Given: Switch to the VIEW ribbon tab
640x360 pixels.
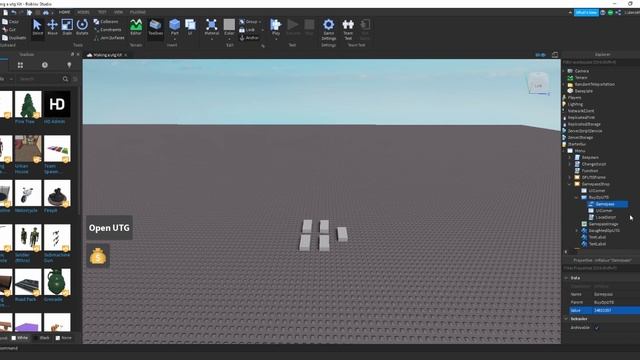Looking at the screenshot, I should pos(118,12).
